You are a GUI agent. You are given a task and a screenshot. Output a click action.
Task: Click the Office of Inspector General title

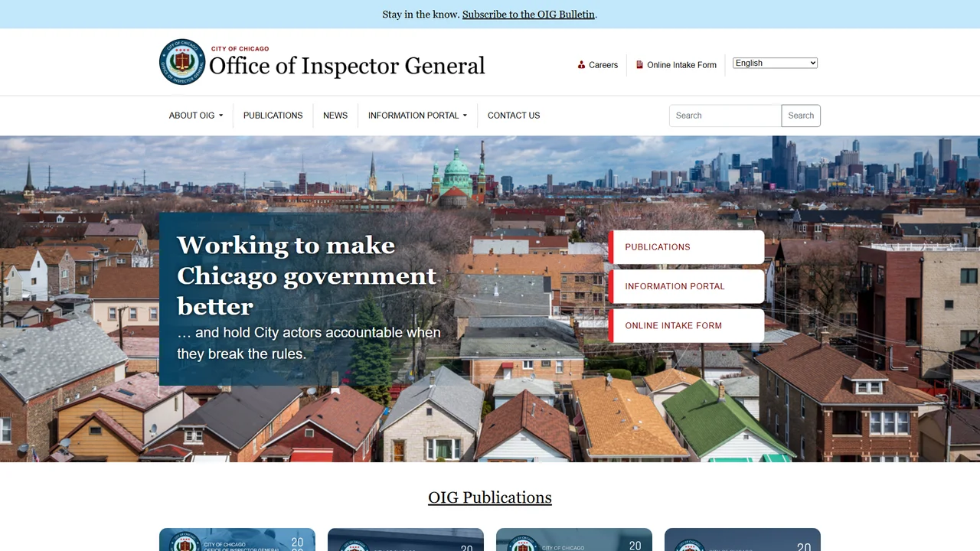point(347,66)
